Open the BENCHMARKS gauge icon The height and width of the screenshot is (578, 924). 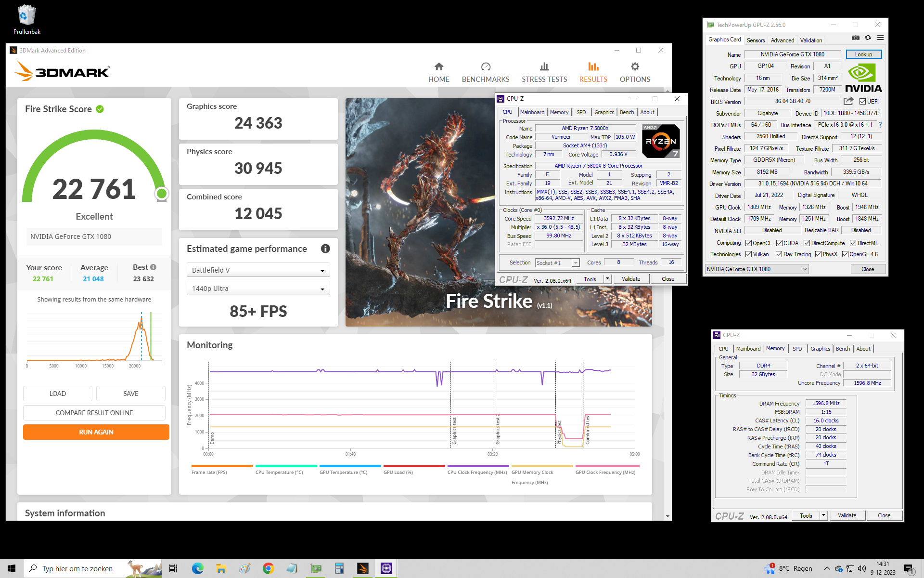coord(486,66)
